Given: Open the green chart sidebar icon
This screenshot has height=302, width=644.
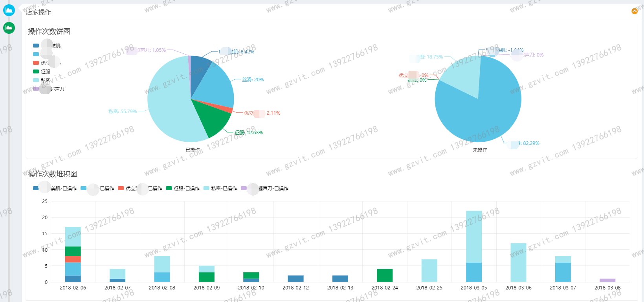Looking at the screenshot, I should 9,28.
